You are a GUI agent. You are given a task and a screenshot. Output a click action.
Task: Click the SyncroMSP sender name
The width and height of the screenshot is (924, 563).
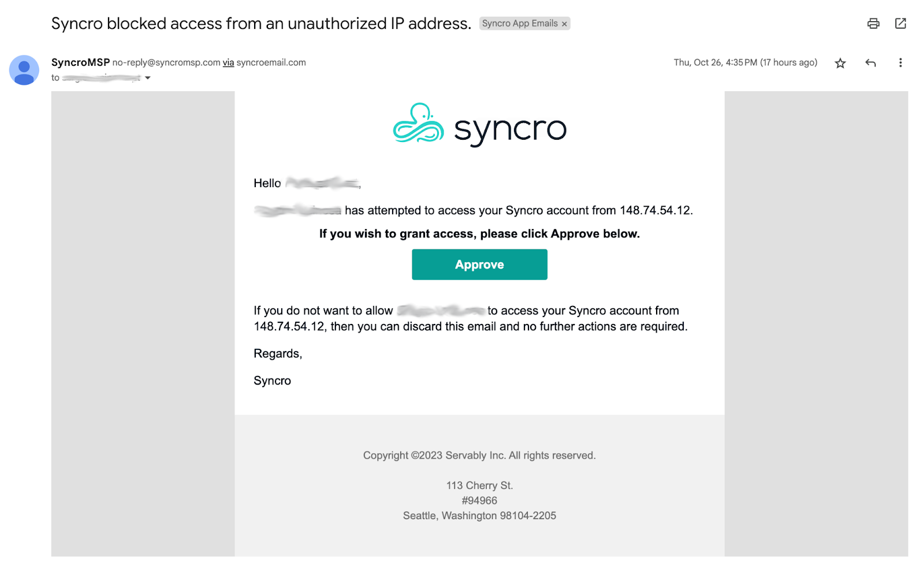click(x=80, y=62)
